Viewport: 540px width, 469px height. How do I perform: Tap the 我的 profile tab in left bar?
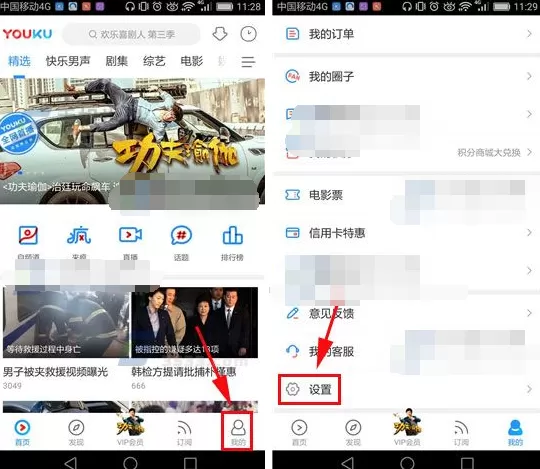coord(238,432)
